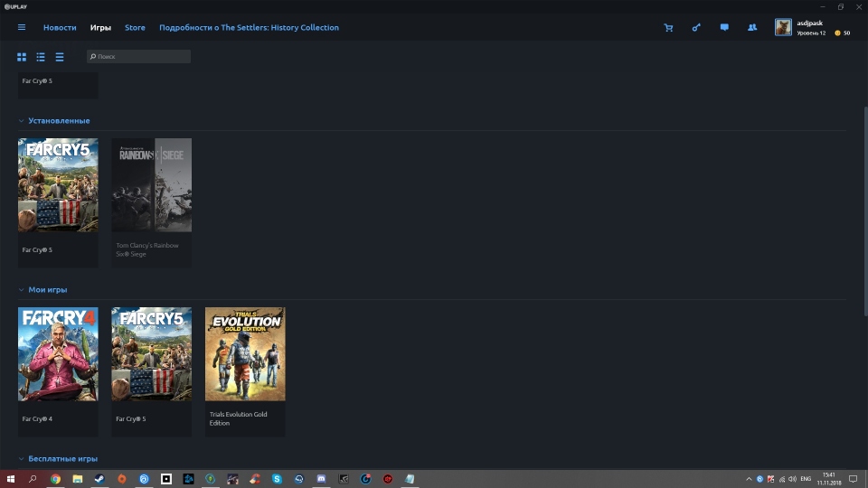The height and width of the screenshot is (488, 868).
Task: Go to the Новости tab
Action: click(60, 28)
